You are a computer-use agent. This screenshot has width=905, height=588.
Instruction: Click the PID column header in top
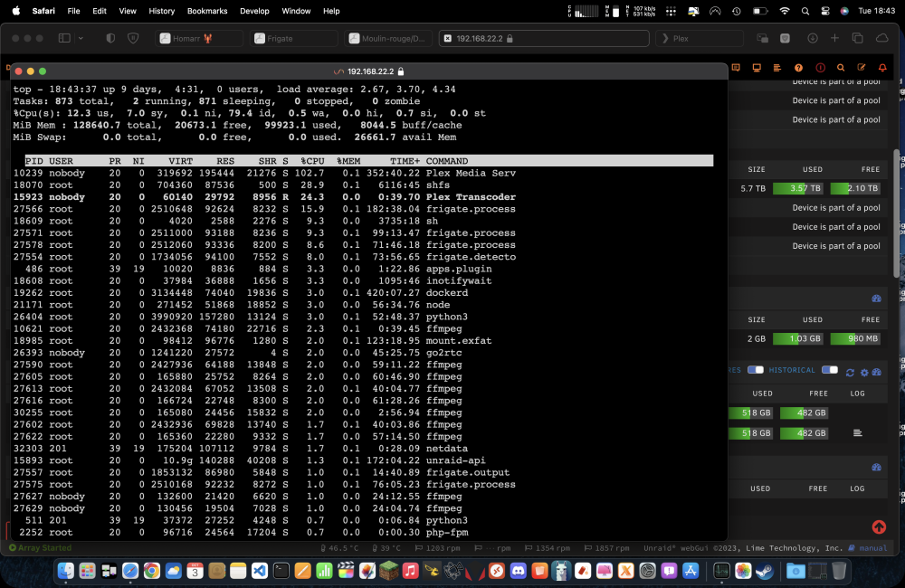tap(34, 161)
